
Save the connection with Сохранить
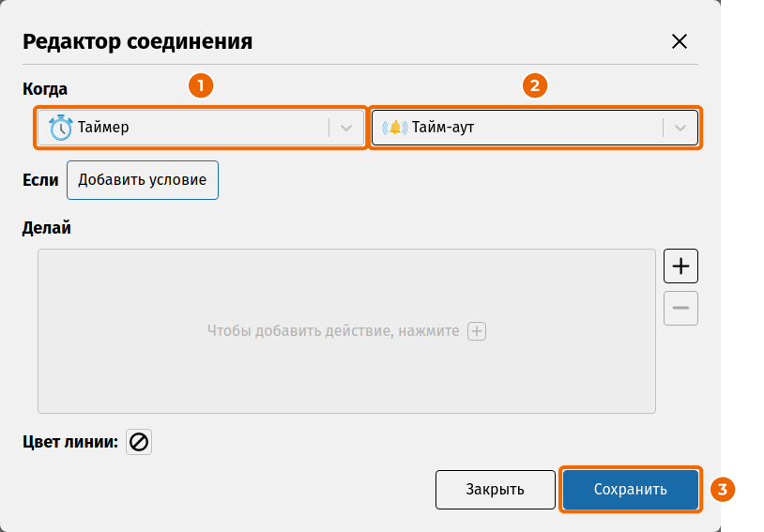(x=630, y=489)
